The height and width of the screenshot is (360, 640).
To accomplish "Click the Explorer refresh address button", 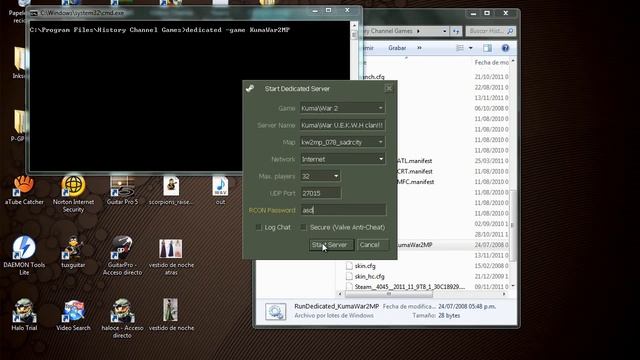I will (x=456, y=31).
